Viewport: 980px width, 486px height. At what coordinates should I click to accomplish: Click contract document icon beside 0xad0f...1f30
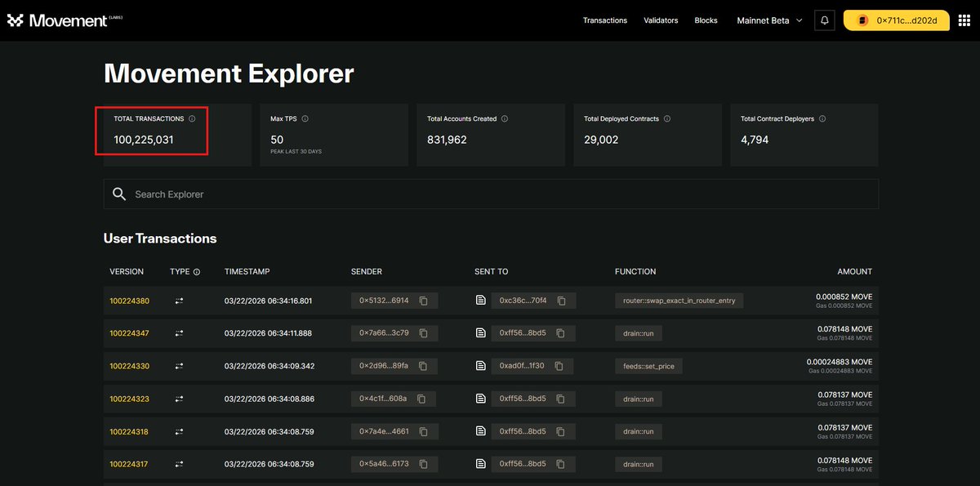tap(481, 366)
